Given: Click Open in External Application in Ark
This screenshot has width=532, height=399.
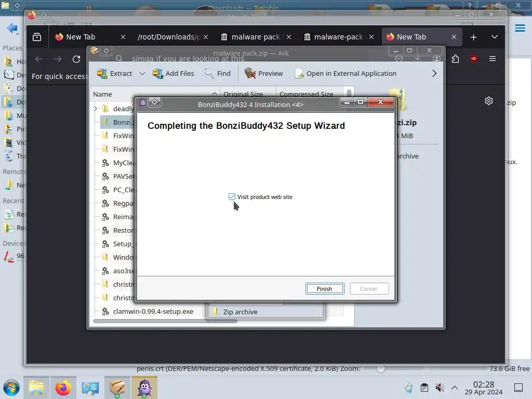Looking at the screenshot, I should [345, 73].
